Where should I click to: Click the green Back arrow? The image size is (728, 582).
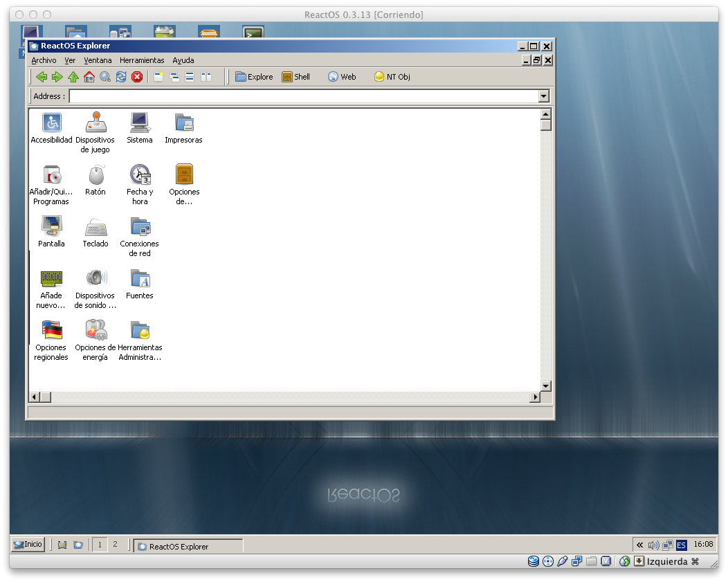pyautogui.click(x=42, y=77)
